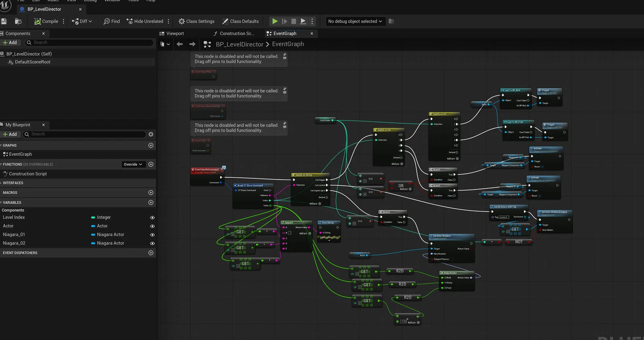The image size is (644, 340).
Task: Toggle Teleport Physics checkbox on Set Actor Rotation
Action: pyautogui.click(x=451, y=259)
